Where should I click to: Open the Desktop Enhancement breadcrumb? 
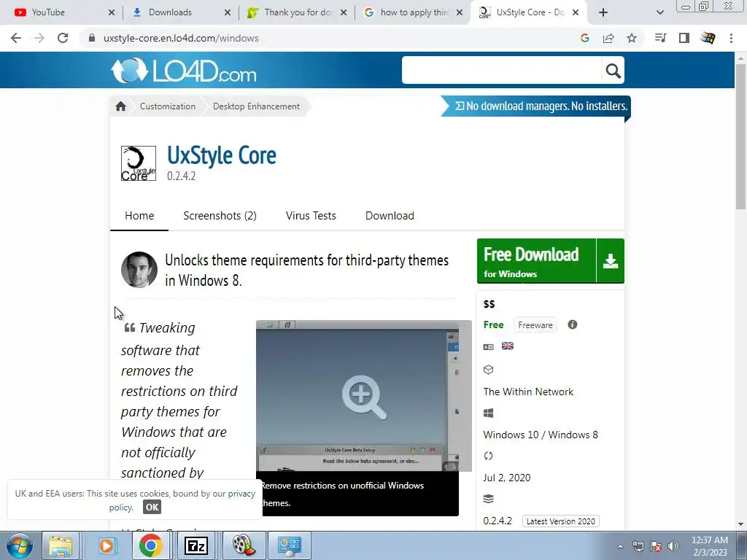[x=256, y=106]
